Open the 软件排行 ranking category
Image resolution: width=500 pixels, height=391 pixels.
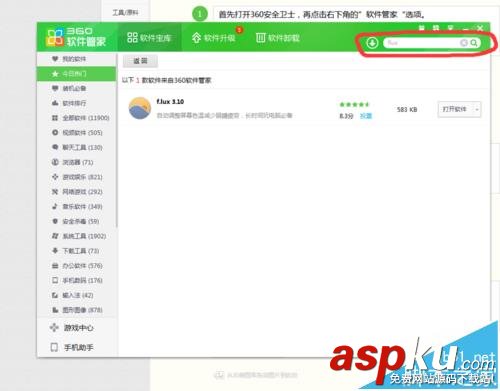click(76, 103)
